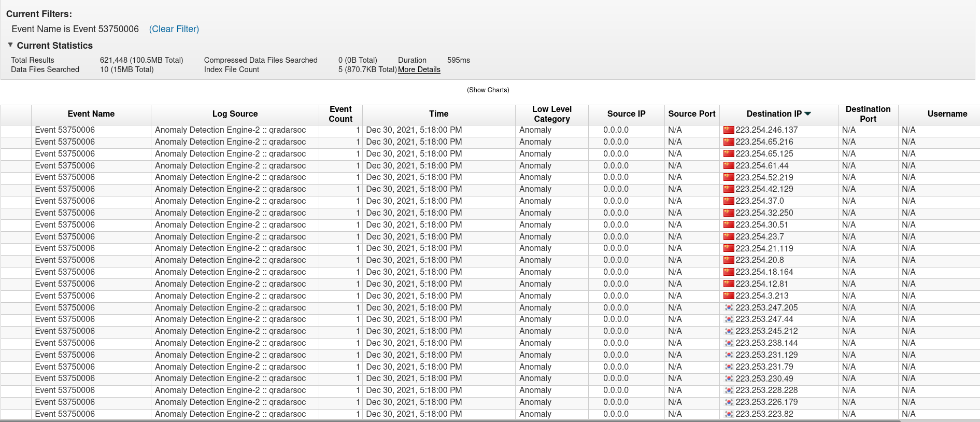This screenshot has height=422, width=980.
Task: Click the China flag beside 223.254.30.51
Action: (x=729, y=225)
